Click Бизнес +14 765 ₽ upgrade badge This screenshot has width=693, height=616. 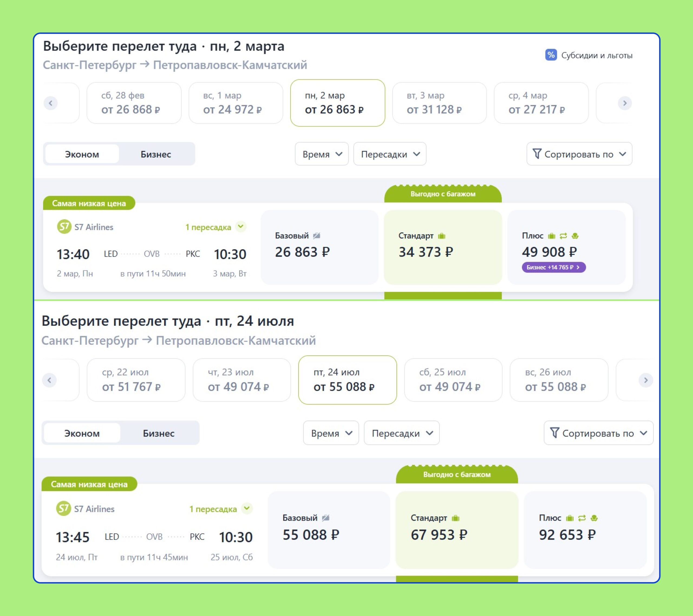point(553,267)
